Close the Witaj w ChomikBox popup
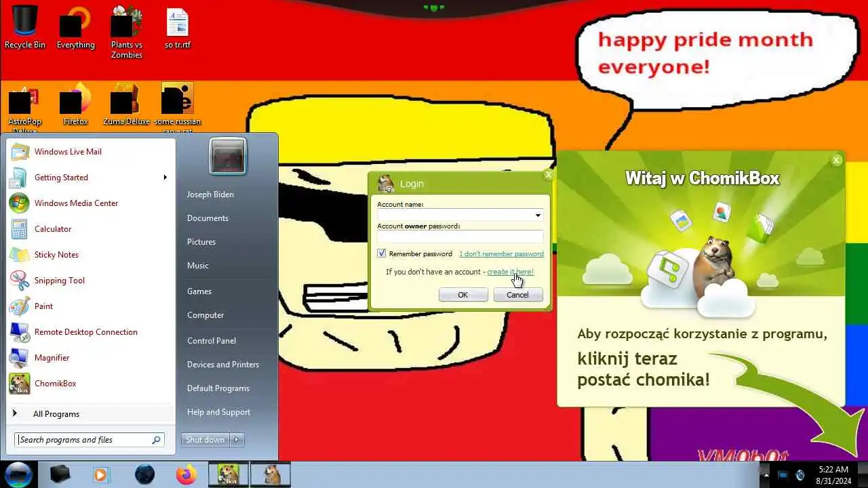The height and width of the screenshot is (488, 868). coord(836,160)
